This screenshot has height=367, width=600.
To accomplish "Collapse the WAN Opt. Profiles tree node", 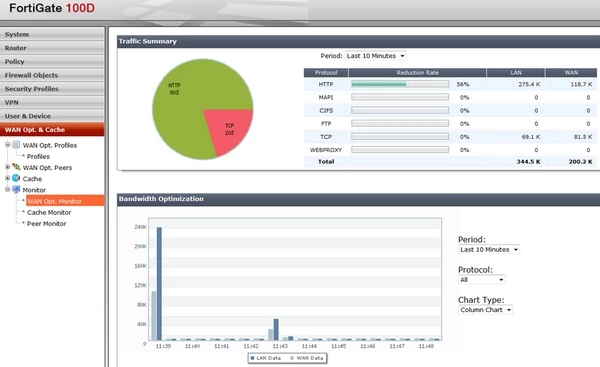I will (7, 145).
